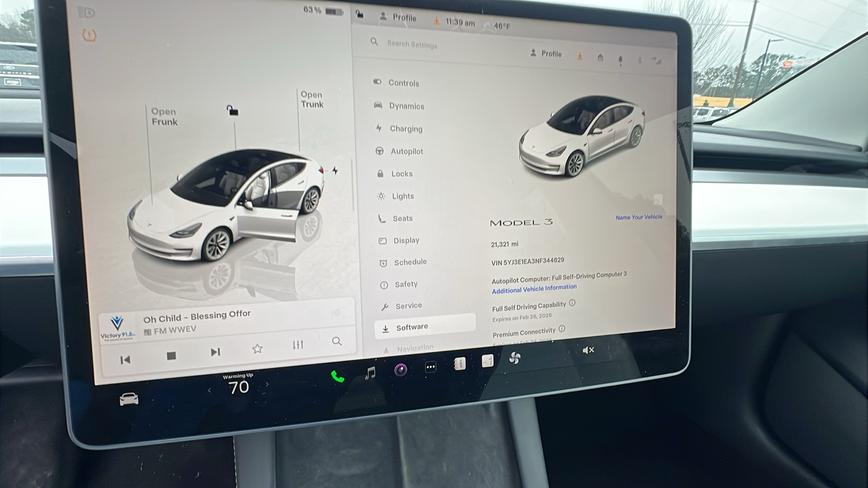Tap the home icon in the settings bar

click(600, 56)
